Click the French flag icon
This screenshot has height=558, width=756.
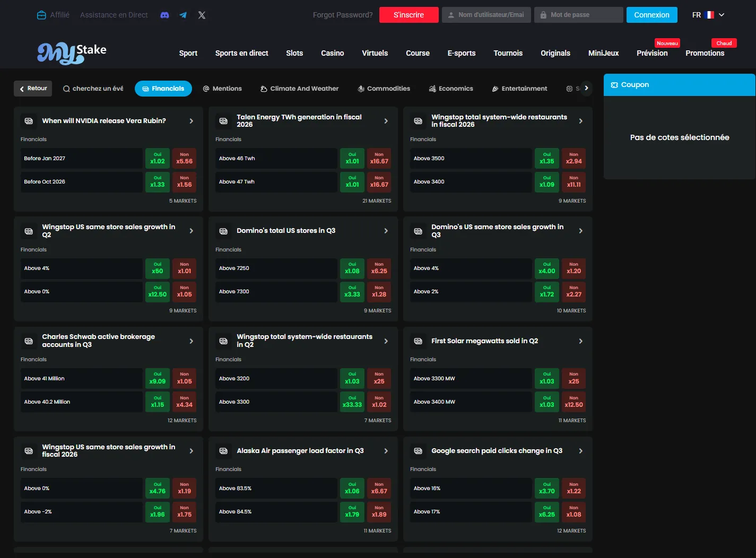tap(710, 15)
